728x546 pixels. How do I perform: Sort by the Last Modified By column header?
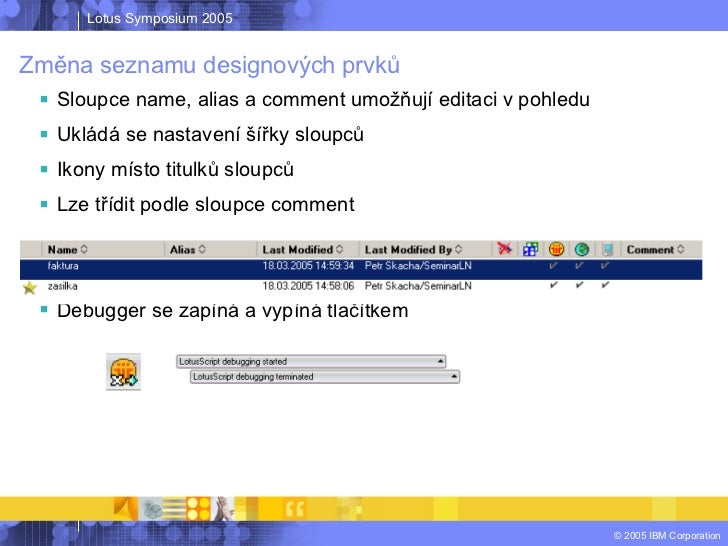coord(413,249)
